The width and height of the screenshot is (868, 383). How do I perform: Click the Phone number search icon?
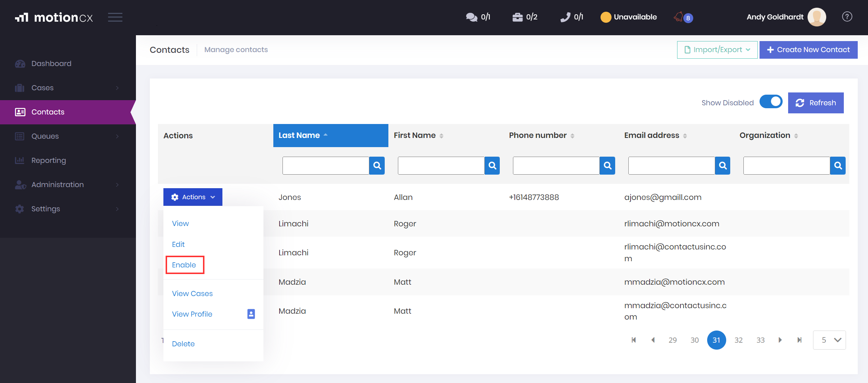click(607, 165)
